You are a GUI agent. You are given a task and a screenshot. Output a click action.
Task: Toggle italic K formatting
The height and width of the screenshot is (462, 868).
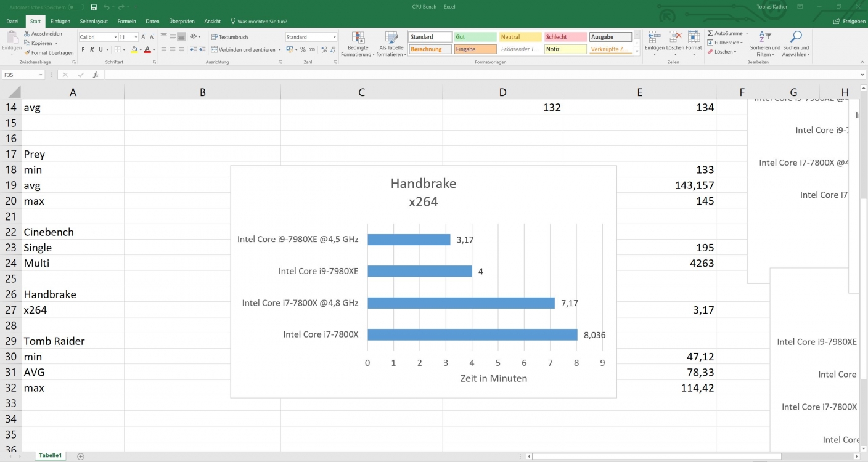pos(92,49)
